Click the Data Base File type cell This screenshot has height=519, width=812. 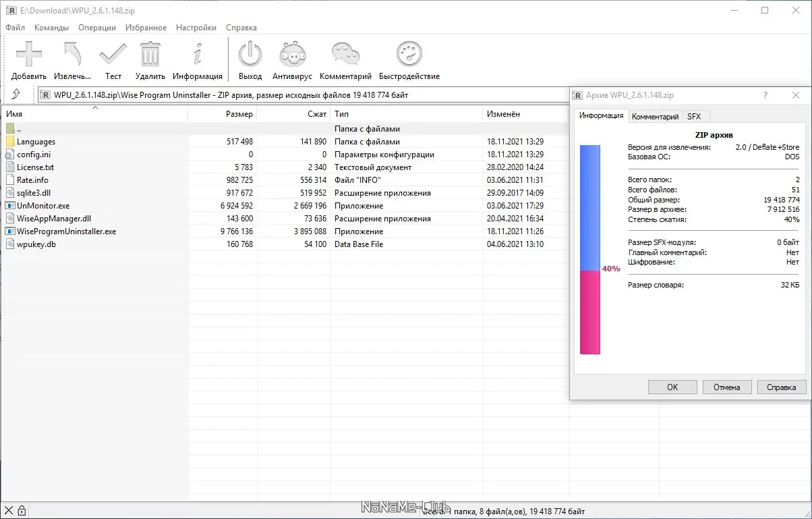coord(359,244)
